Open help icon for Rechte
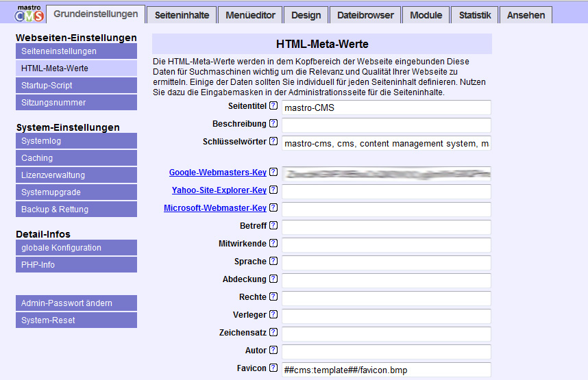588x380 pixels. 273,296
